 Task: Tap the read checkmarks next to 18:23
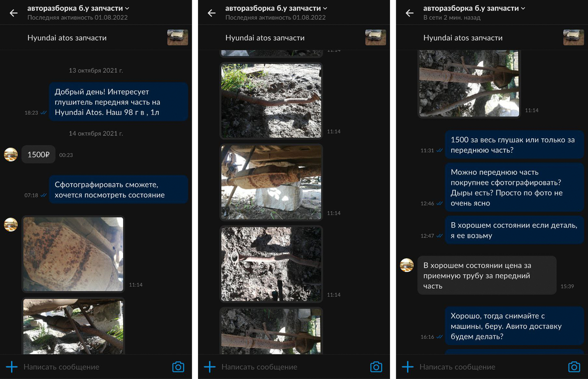(44, 113)
